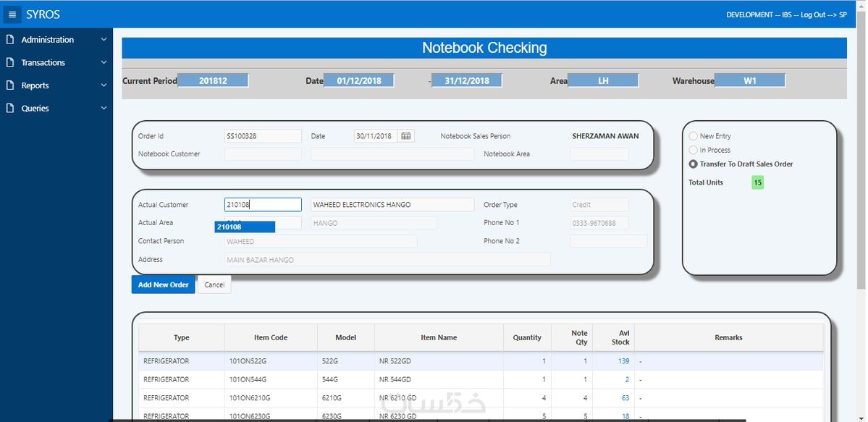The image size is (868, 422).
Task: Open the Queries sidebar menu
Action: (x=56, y=108)
